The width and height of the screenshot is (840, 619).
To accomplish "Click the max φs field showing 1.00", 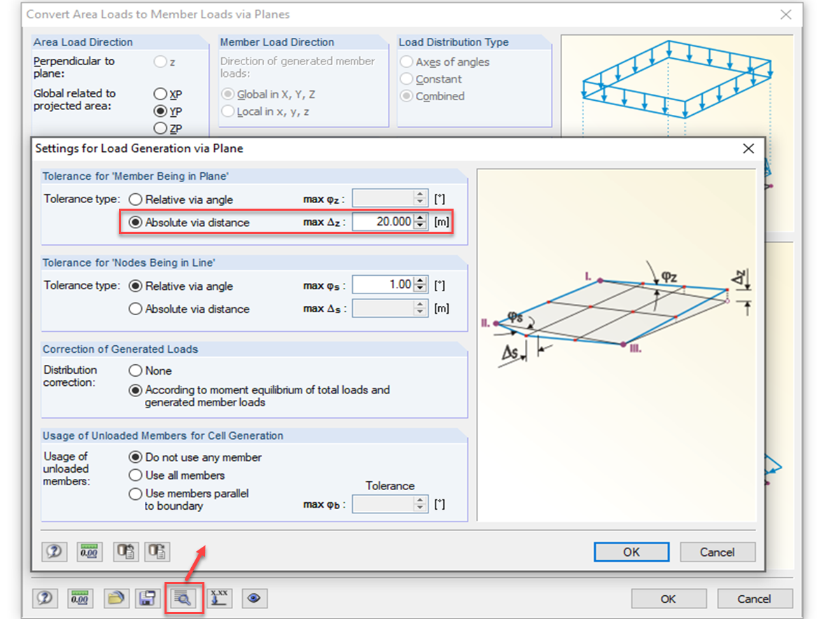I will pos(384,285).
